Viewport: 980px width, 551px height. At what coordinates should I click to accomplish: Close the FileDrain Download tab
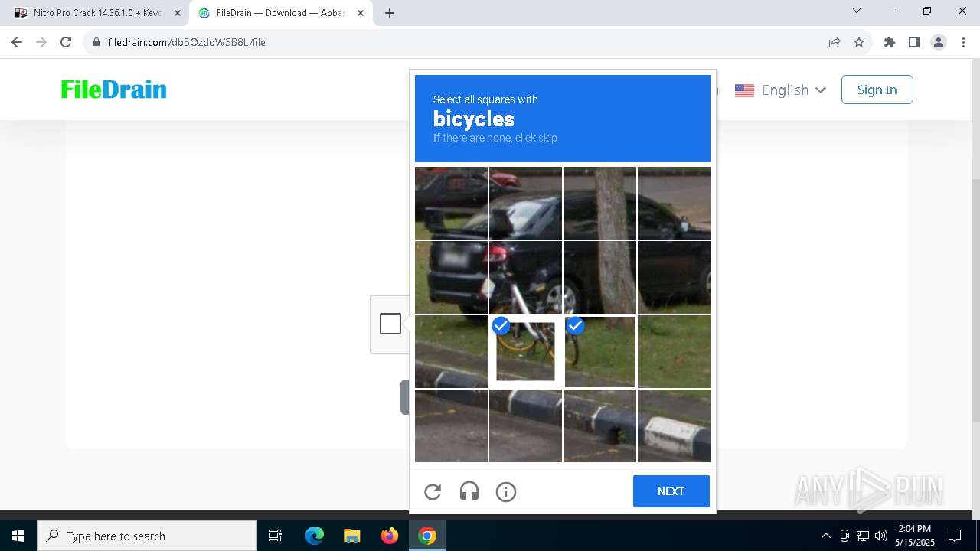(x=361, y=13)
